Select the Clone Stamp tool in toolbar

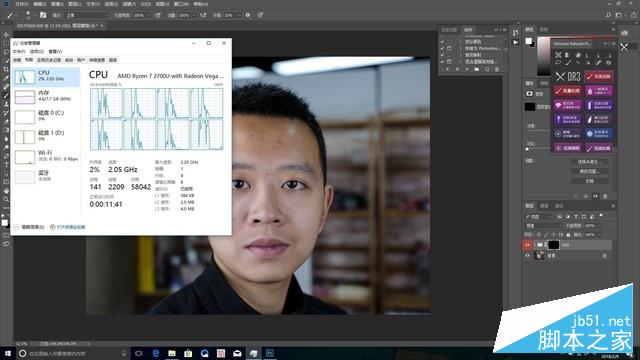[x=6, y=104]
